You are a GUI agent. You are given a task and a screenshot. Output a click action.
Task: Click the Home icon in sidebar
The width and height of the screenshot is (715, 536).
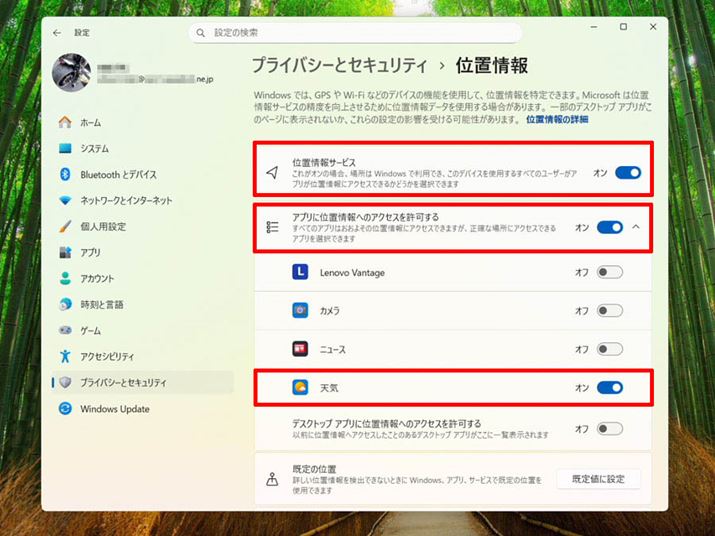(x=66, y=122)
